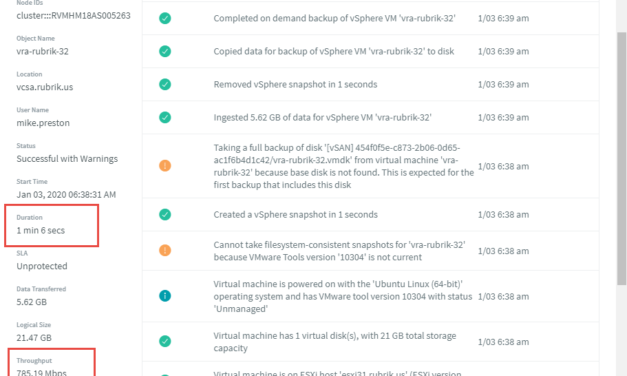Screen dimensions: 627x376
Task: Click the 'Successful with Warnings' status value
Action: [x=67, y=159]
